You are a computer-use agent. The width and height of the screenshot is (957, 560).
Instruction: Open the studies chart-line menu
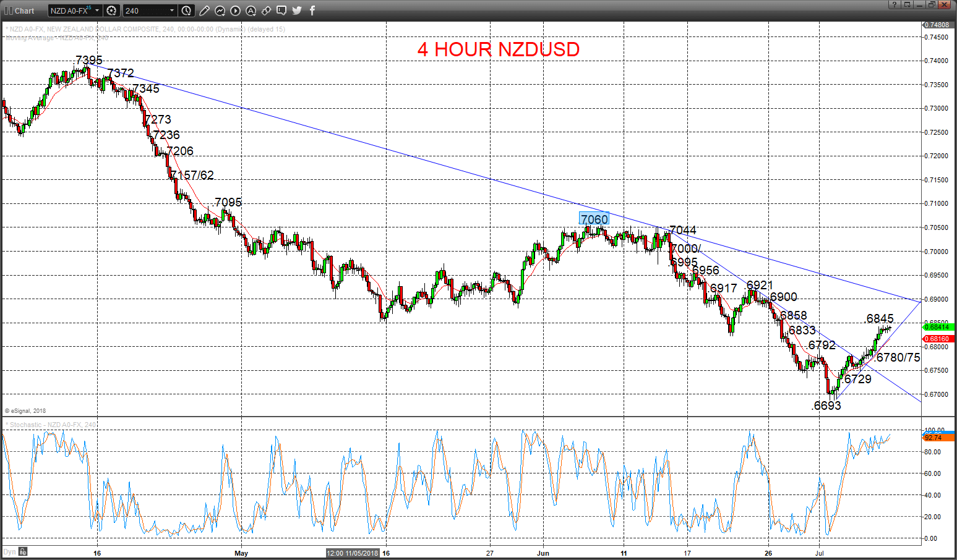(x=220, y=11)
